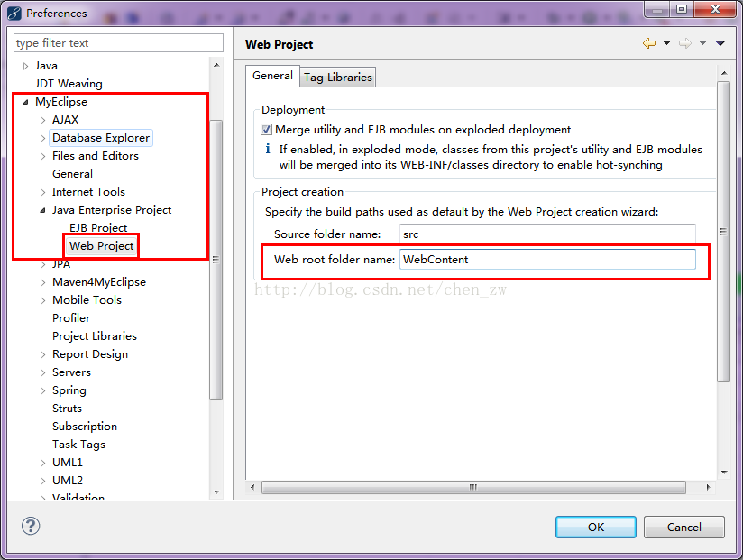Open the view menu triangle in header

click(720, 43)
